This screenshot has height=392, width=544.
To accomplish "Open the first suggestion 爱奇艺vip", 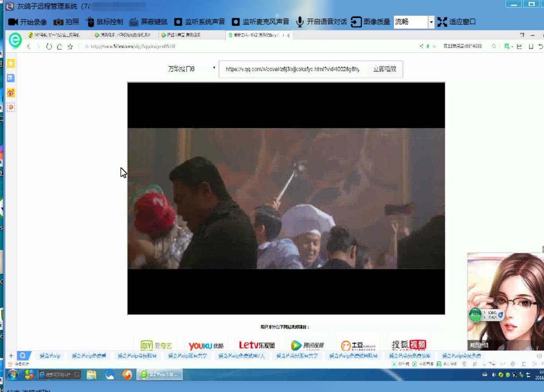I will coord(50,356).
